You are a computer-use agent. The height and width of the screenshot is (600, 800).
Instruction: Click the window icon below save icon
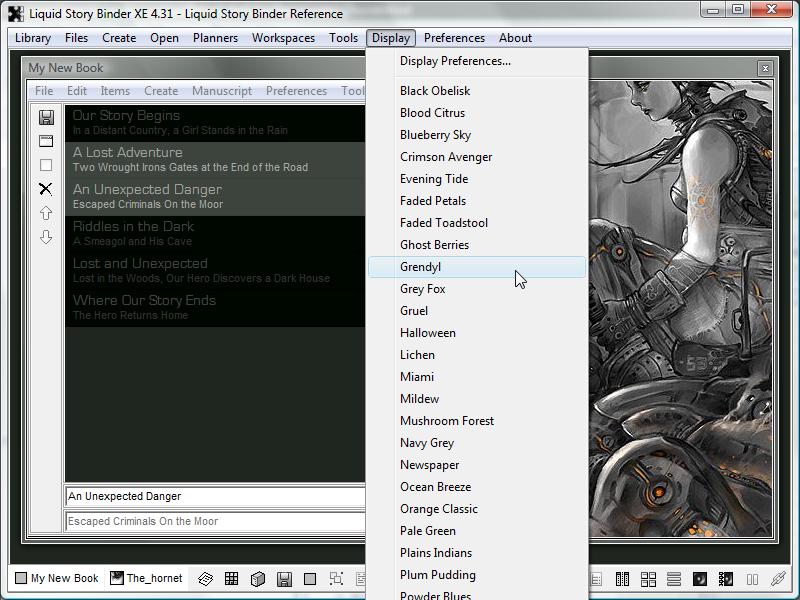coord(46,141)
